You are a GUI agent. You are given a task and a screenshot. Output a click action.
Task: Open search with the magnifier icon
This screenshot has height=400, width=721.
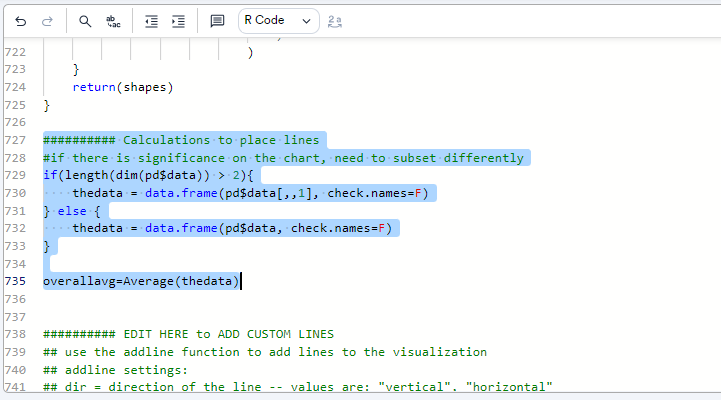85,20
